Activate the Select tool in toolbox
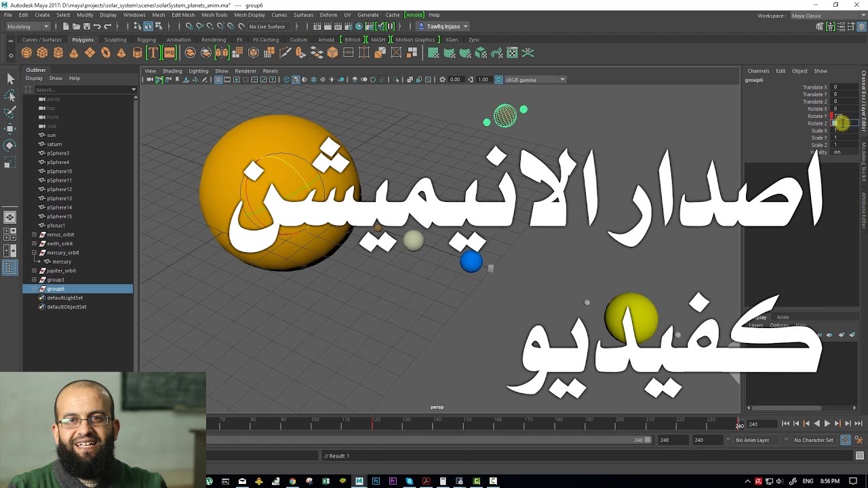The width and height of the screenshot is (868, 488). click(10, 79)
